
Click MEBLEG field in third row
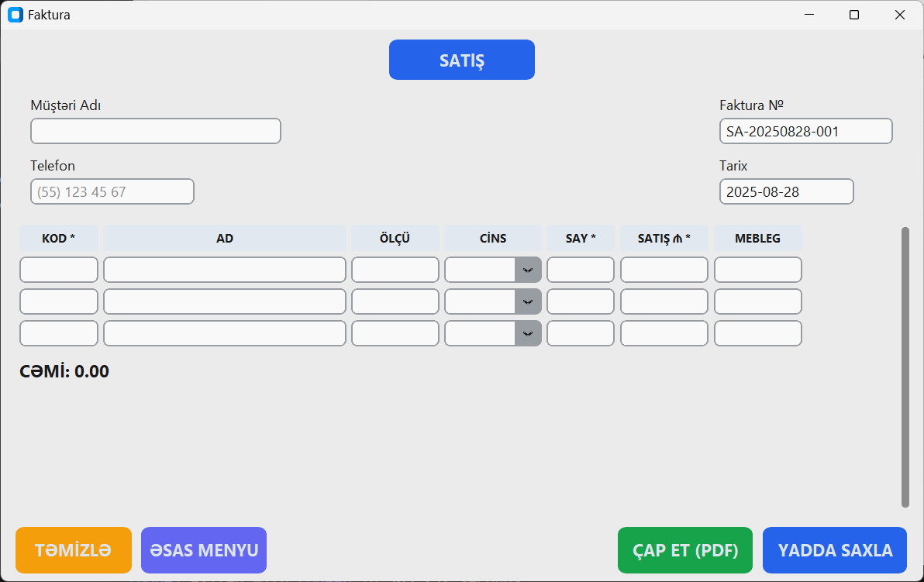pyautogui.click(x=758, y=333)
